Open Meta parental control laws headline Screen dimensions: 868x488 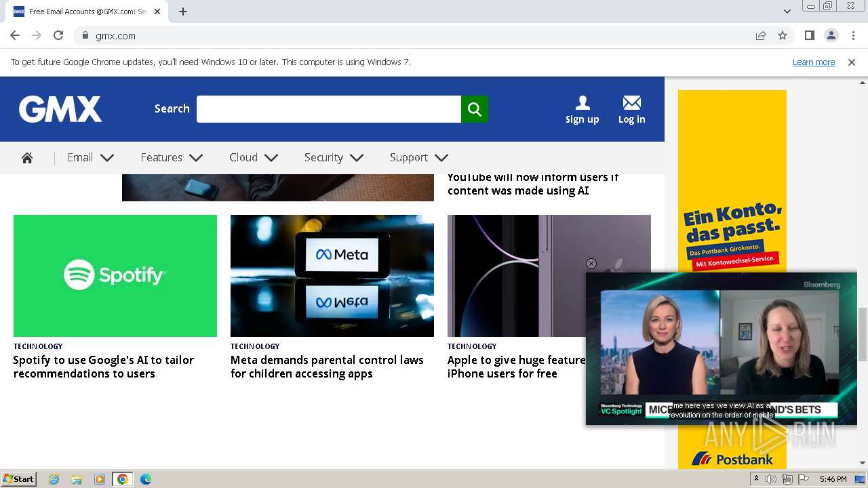click(327, 367)
